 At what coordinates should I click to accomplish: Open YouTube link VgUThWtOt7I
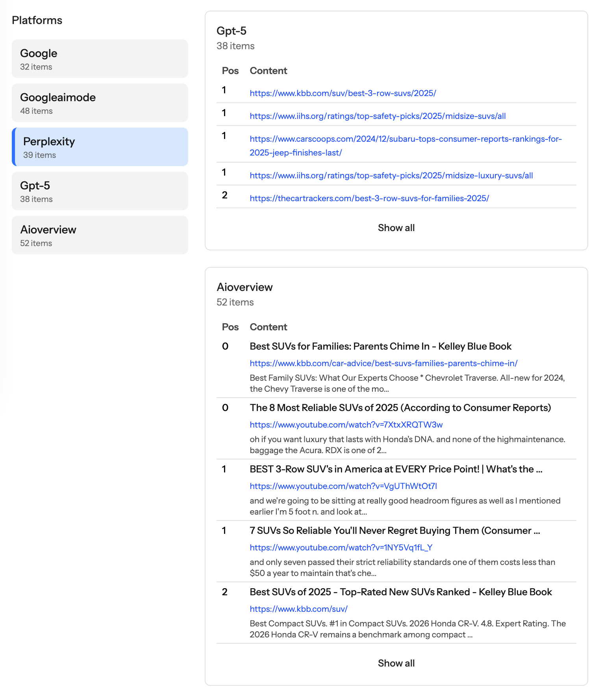click(343, 486)
